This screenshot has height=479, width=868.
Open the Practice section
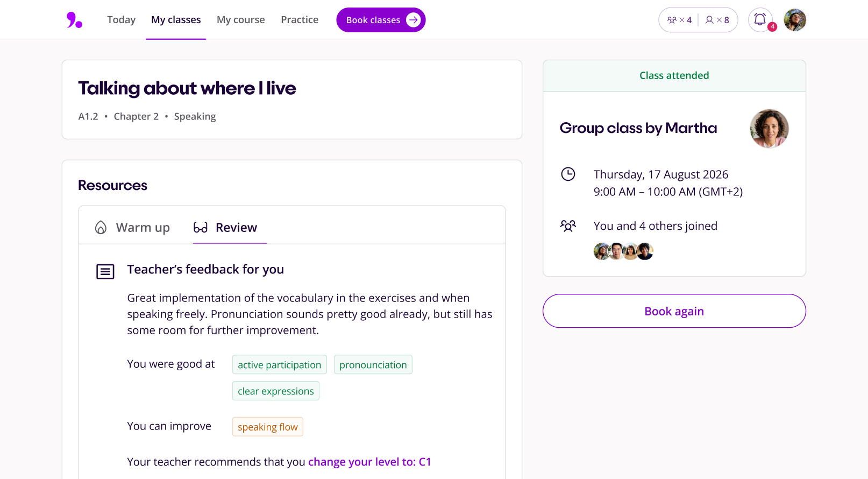click(x=300, y=20)
